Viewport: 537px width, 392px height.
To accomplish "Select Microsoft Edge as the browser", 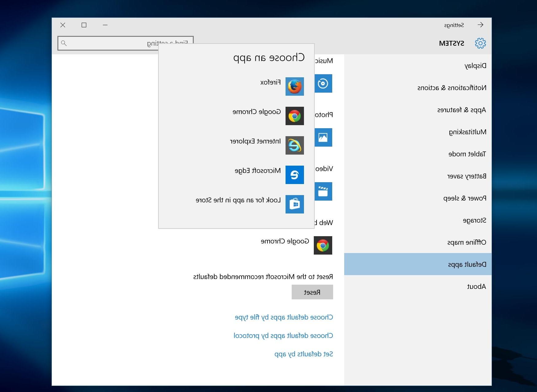I will coord(236,175).
